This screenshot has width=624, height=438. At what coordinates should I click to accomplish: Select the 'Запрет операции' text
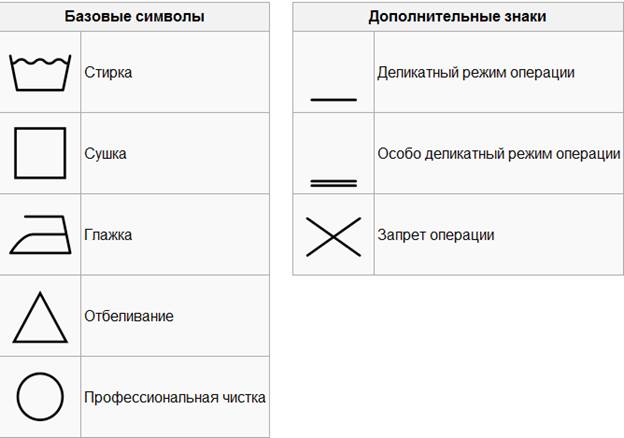point(436,235)
